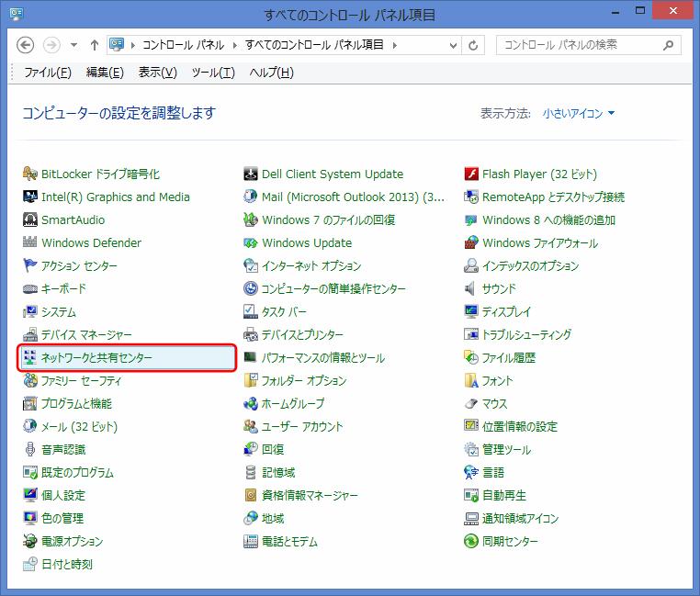Open RemoteApp とデスクトップ接続 link
Viewport: 700px width, 596px height.
click(554, 197)
